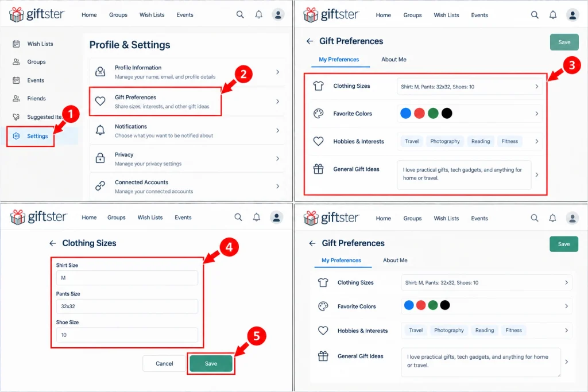Click the Pants Size input field
The width and height of the screenshot is (588, 392).
click(127, 306)
